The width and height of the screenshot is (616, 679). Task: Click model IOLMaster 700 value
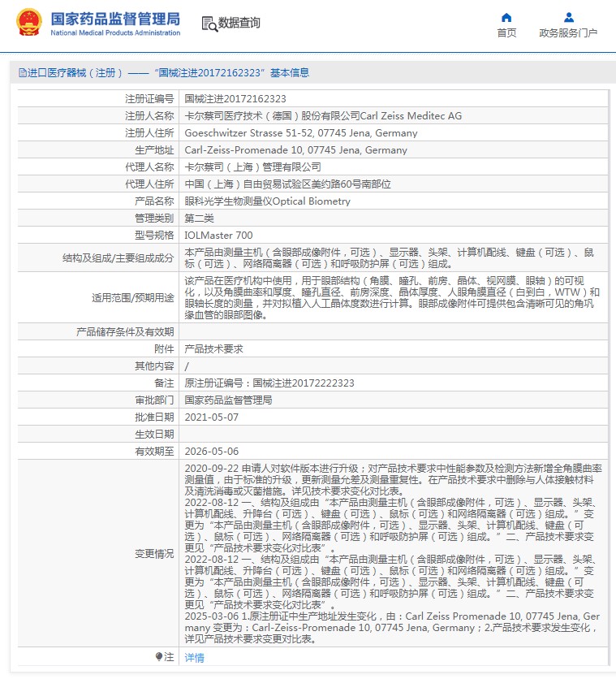(x=218, y=236)
